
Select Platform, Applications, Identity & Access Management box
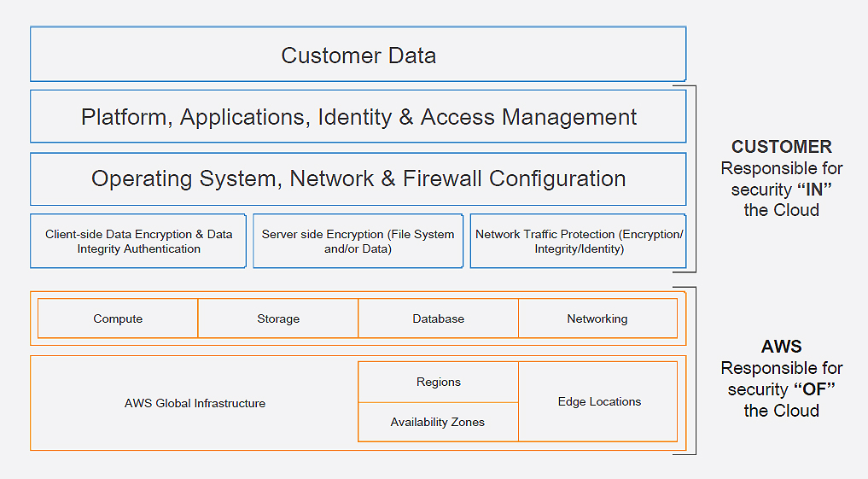[358, 117]
